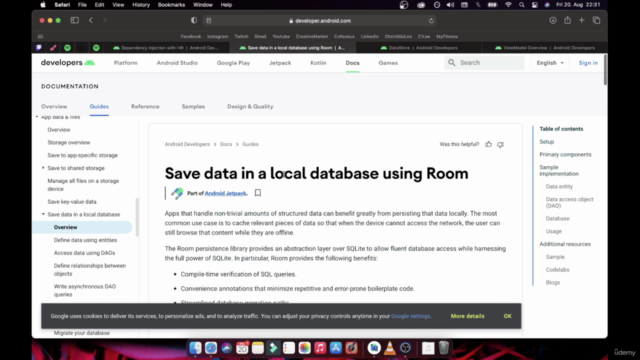Viewport: 640px width, 360px height.
Task: Switch to the Dependency injection with Hilt tab
Action: point(167,48)
